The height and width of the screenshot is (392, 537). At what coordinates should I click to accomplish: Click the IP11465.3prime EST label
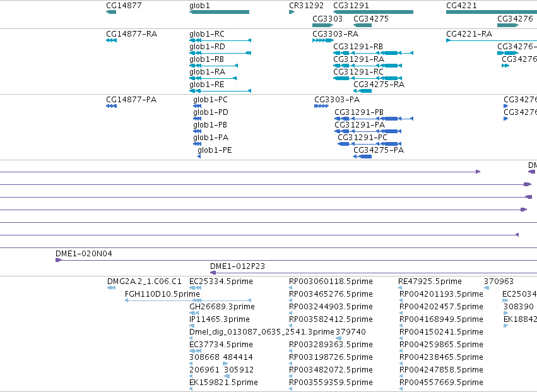pyautogui.click(x=219, y=319)
